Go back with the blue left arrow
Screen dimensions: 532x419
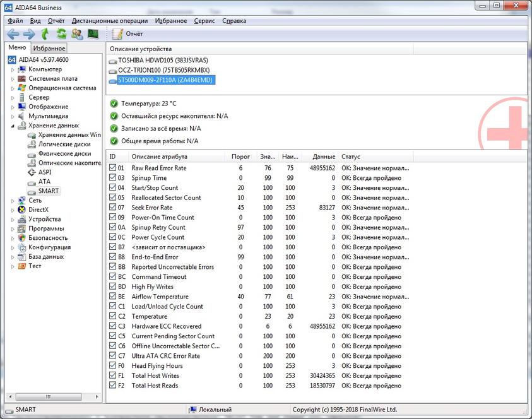(x=13, y=34)
